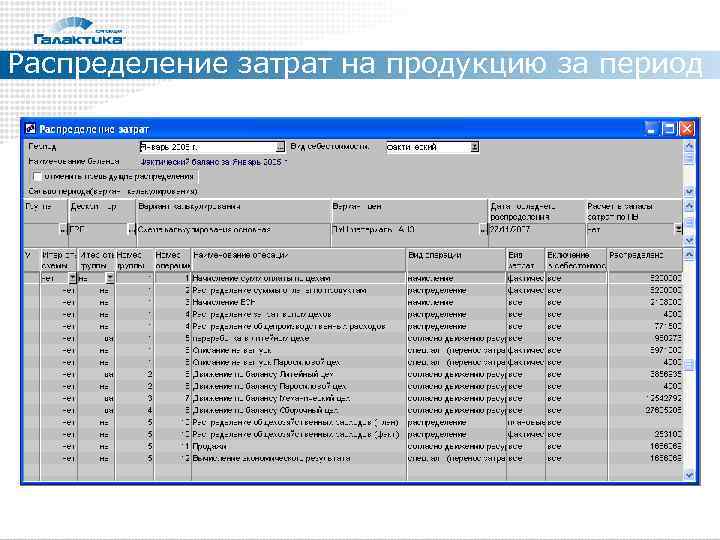This screenshot has height=540, width=720.
Task: Click the 'Вид затрат' column header
Action: (x=526, y=260)
